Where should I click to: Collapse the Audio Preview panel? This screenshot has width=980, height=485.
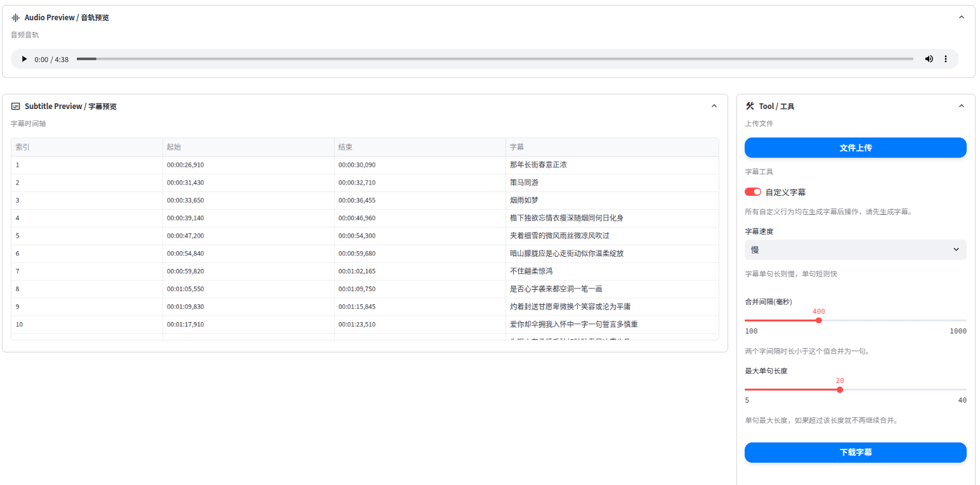(x=961, y=18)
